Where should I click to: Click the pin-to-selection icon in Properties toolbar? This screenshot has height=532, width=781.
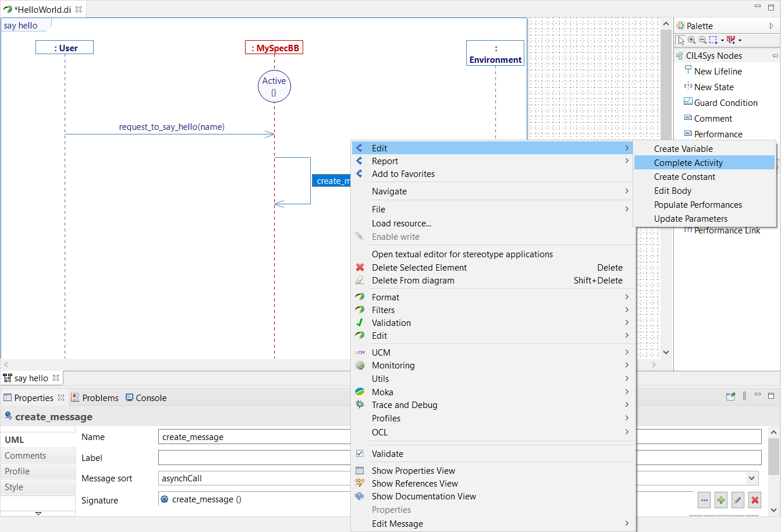731,396
